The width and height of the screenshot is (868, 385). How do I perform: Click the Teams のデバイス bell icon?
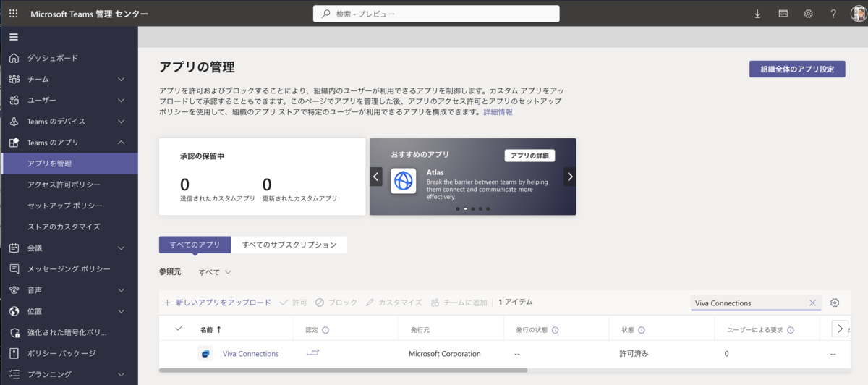click(14, 121)
